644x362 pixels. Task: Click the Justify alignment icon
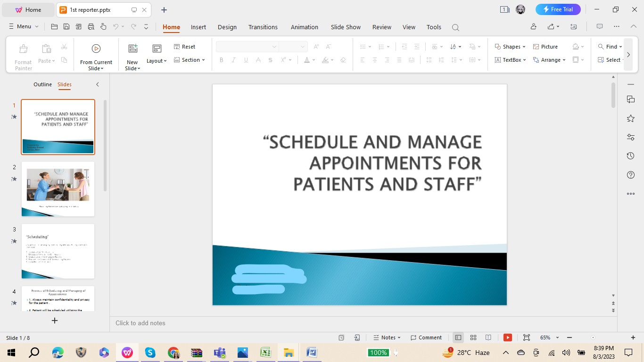point(399,60)
